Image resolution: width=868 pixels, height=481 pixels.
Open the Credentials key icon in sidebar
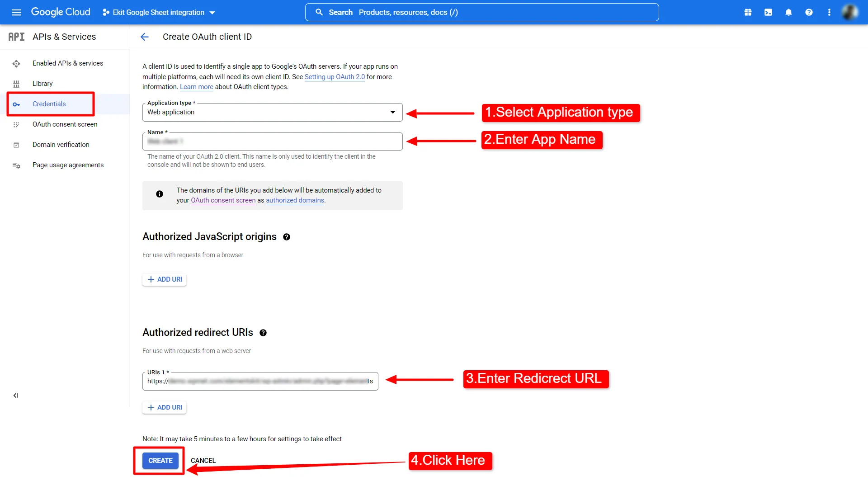[x=16, y=104]
